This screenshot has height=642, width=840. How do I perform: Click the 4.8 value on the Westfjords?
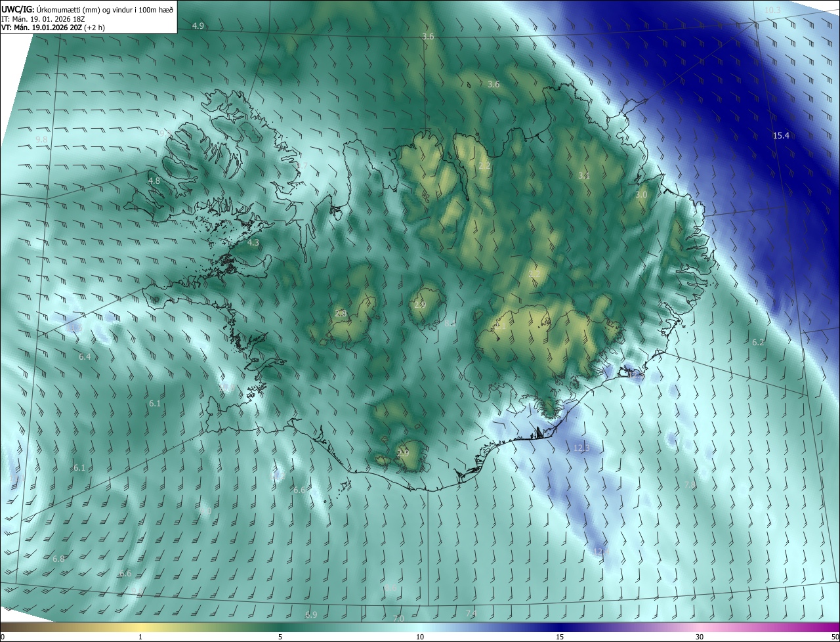coord(154,181)
